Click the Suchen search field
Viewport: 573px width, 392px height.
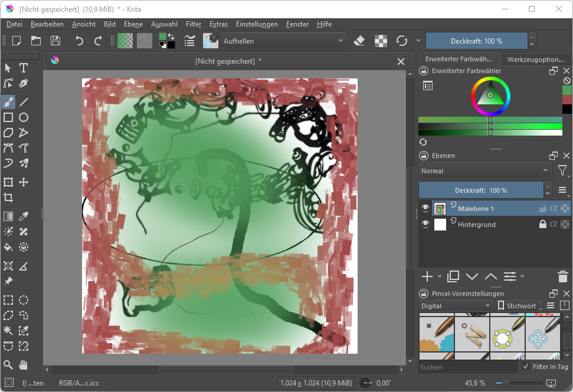[x=466, y=366]
